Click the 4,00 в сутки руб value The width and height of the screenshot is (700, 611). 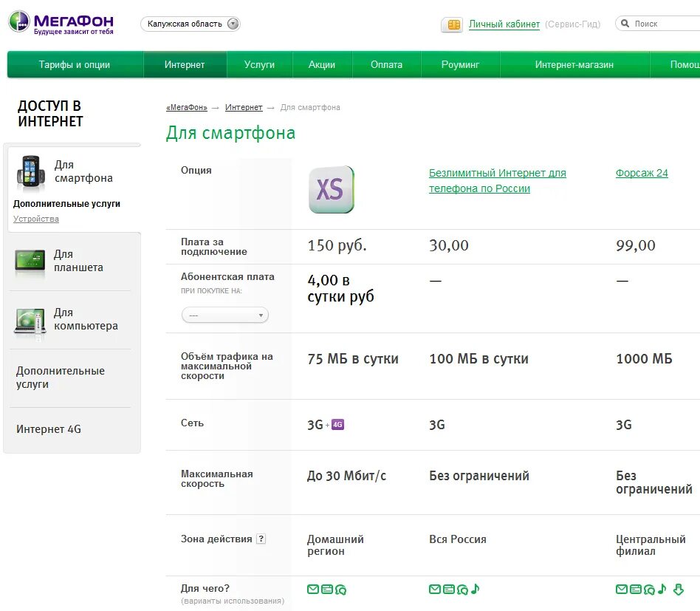(x=340, y=288)
